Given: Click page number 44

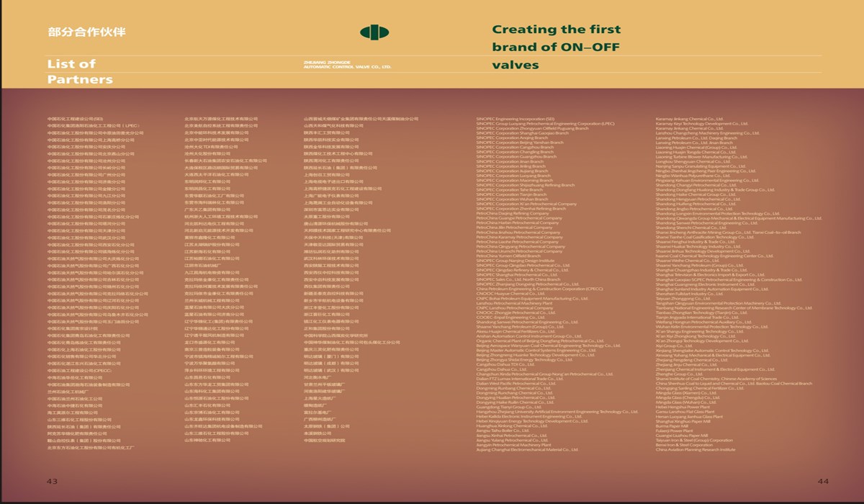Looking at the screenshot, I should click(x=823, y=480).
